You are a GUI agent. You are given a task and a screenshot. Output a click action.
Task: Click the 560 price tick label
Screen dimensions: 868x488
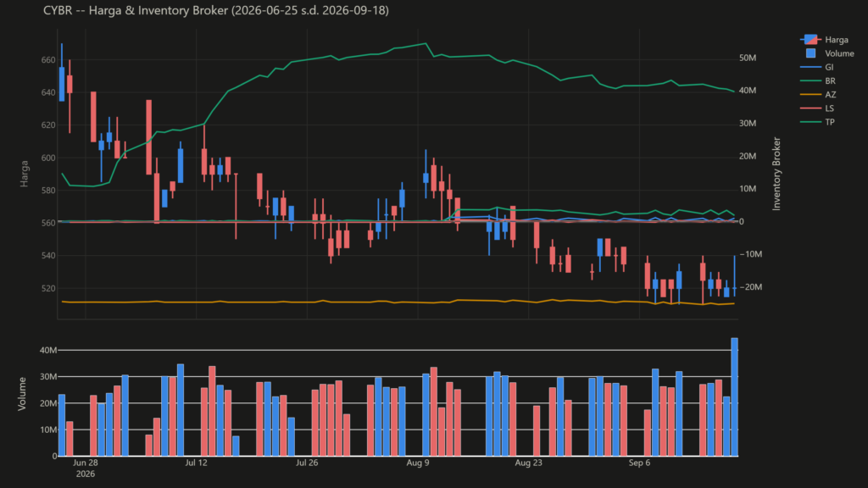tap(48, 223)
